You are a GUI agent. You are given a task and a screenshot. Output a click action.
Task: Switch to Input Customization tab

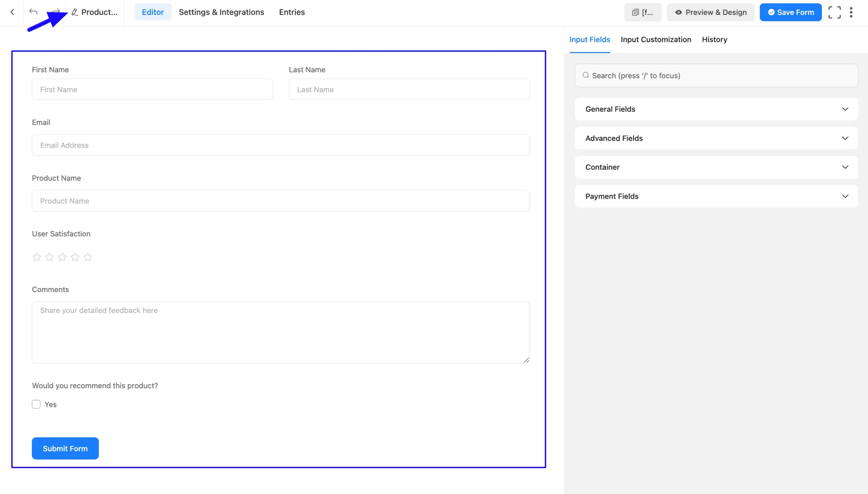point(656,40)
